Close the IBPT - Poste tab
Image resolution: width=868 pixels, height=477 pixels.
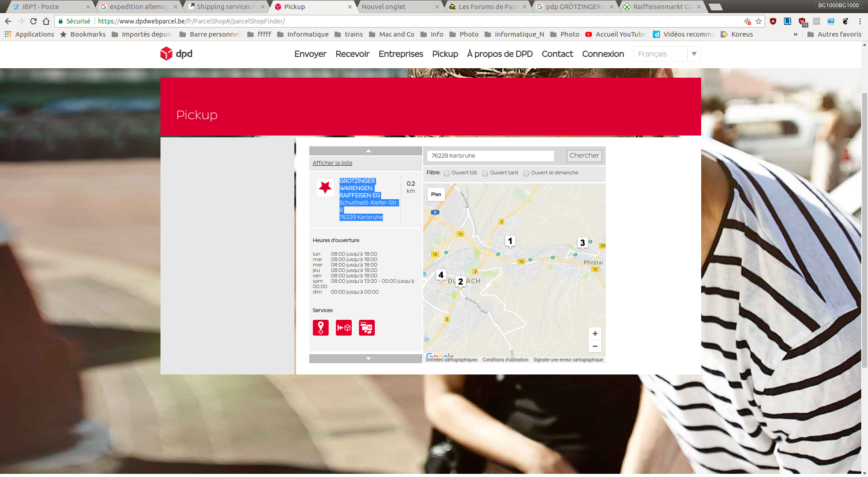[x=88, y=7]
